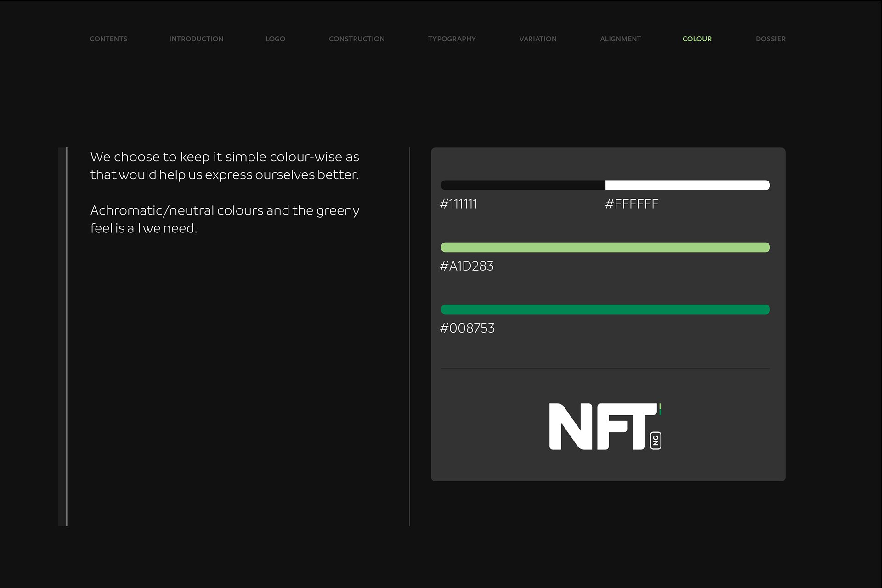Click the white #FFFFFF colour bar
Image resolution: width=882 pixels, height=588 pixels.
tap(687, 185)
